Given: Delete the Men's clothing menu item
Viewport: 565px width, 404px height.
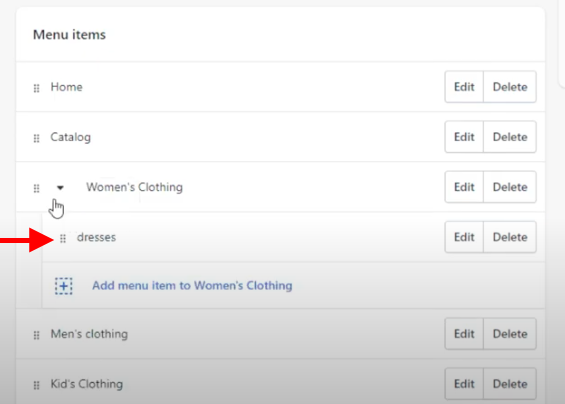Looking at the screenshot, I should [510, 334].
